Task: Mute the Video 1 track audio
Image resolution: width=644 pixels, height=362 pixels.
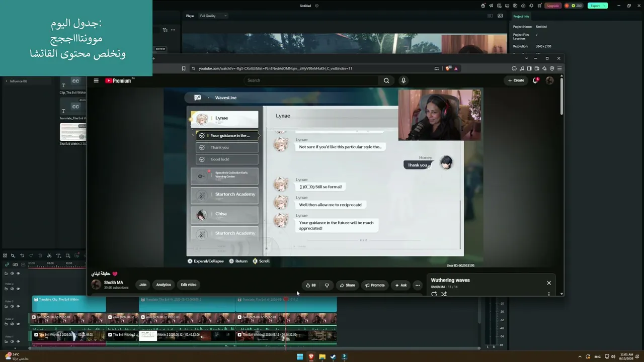Action: pyautogui.click(x=12, y=341)
